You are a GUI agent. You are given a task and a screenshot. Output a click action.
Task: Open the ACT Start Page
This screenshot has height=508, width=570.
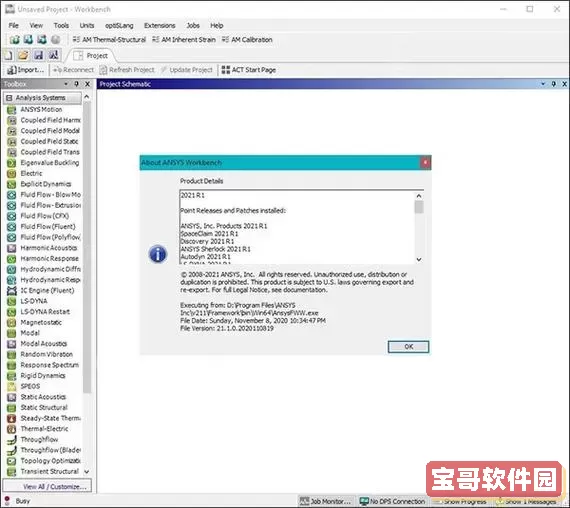tap(249, 70)
